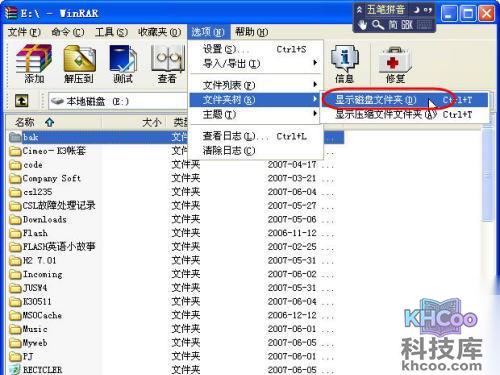Viewport: 500px width, 375px height.
Task: Close the open 选项 (N) menu
Action: click(208, 32)
